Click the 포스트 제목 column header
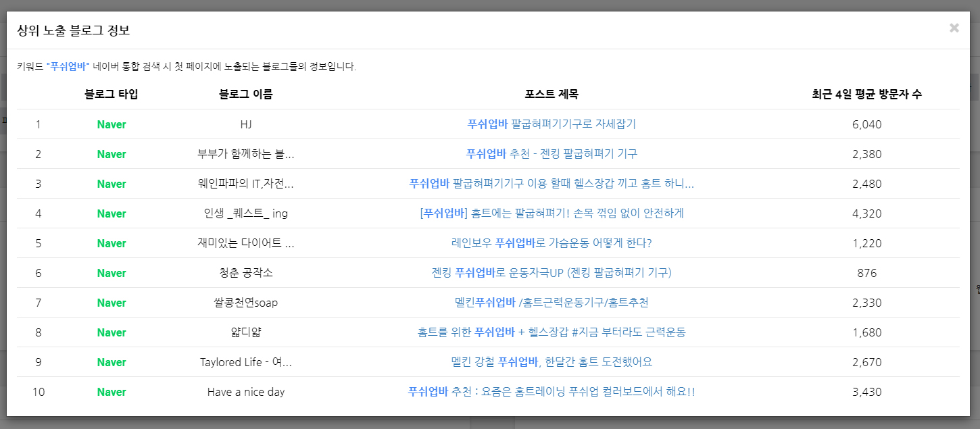 point(552,94)
